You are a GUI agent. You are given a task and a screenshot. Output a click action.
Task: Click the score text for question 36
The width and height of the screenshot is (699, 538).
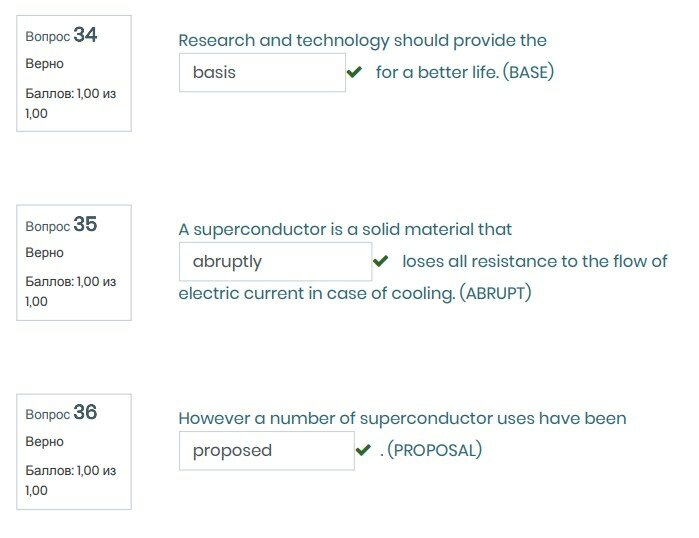pos(70,480)
